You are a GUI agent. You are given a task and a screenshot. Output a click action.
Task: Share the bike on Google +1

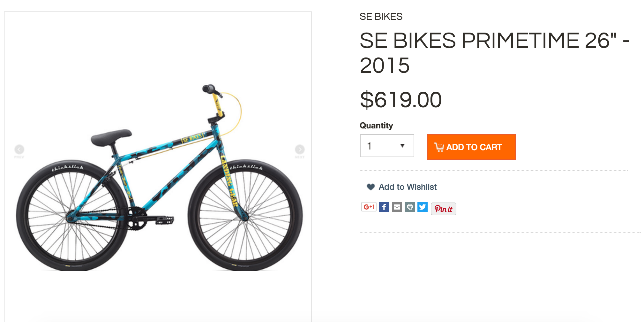click(x=369, y=207)
